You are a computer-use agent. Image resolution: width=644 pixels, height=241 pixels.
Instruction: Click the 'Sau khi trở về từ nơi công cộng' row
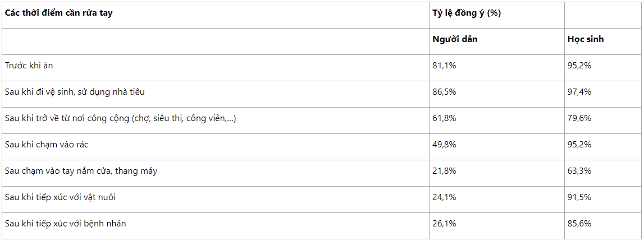[120, 118]
